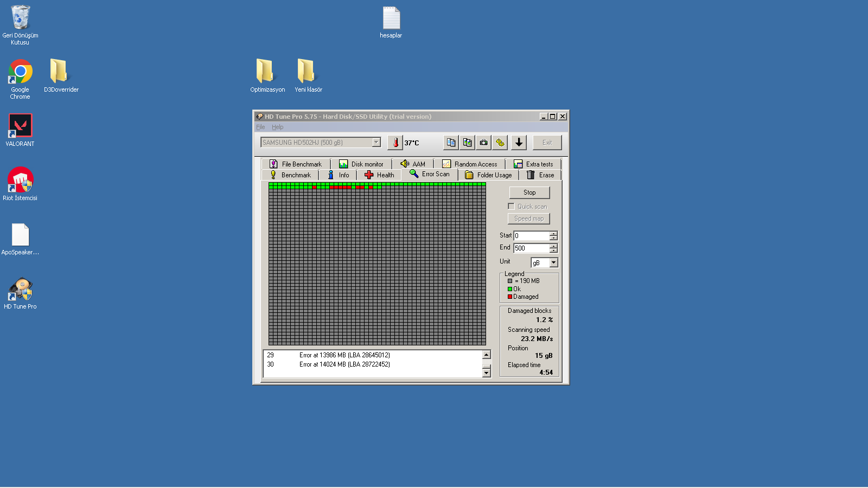
Task: Click the red Damaged legend swatch
Action: point(510,297)
